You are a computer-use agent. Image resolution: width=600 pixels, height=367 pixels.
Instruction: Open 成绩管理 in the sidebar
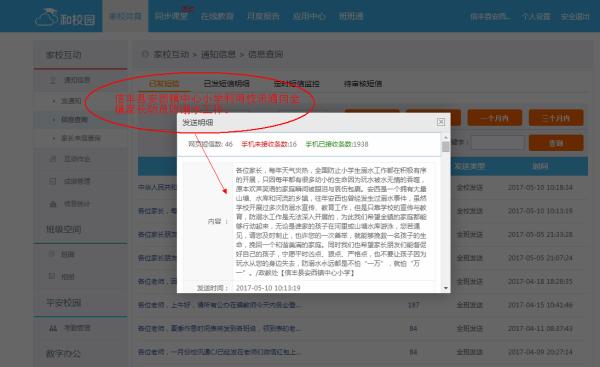(77, 181)
